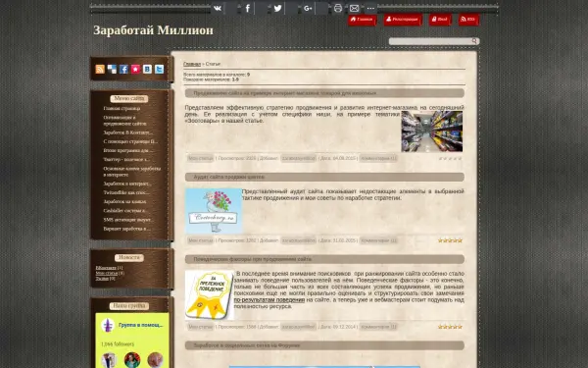
Task: Open Cashtaller система menu item
Action: [x=125, y=211]
